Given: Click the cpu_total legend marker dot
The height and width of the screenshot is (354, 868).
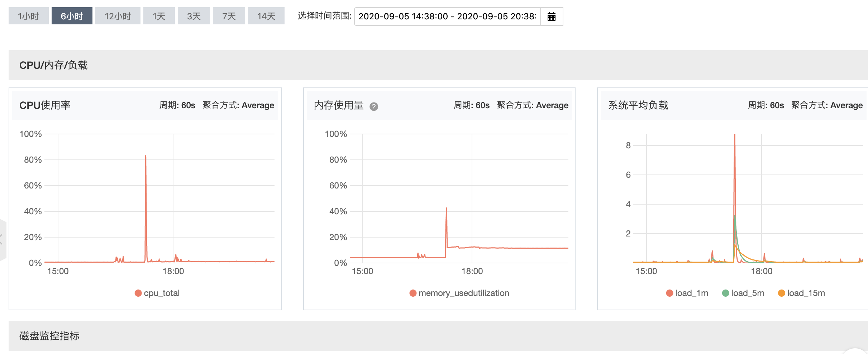Looking at the screenshot, I should point(138,293).
